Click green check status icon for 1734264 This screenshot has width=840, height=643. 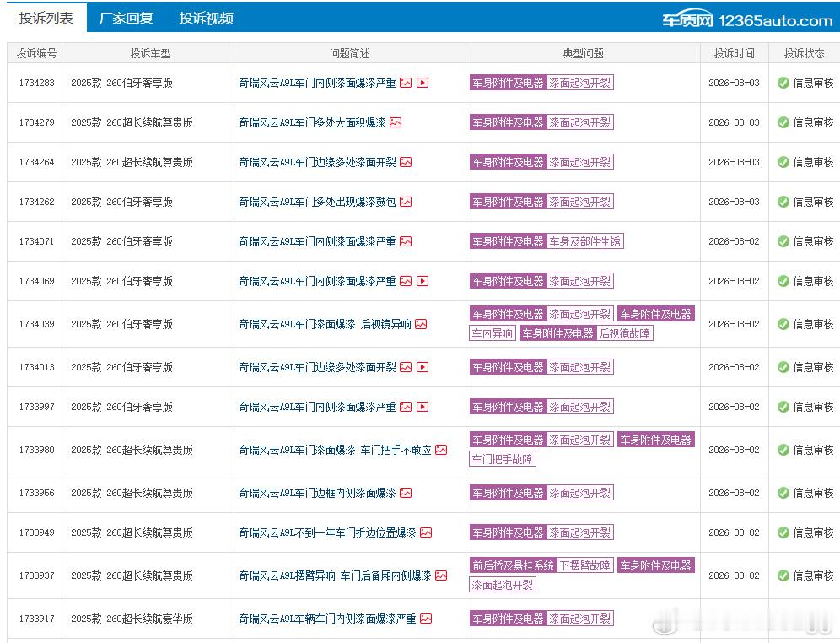[x=783, y=162]
